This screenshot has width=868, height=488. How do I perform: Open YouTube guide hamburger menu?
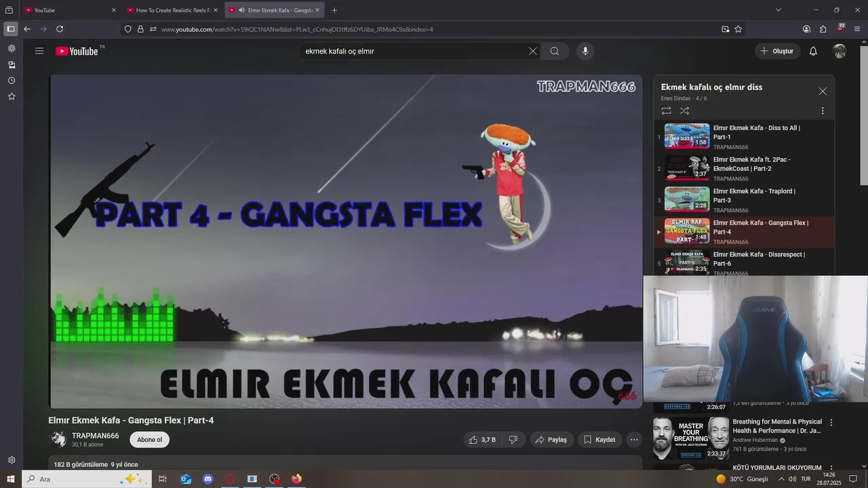pos(39,51)
